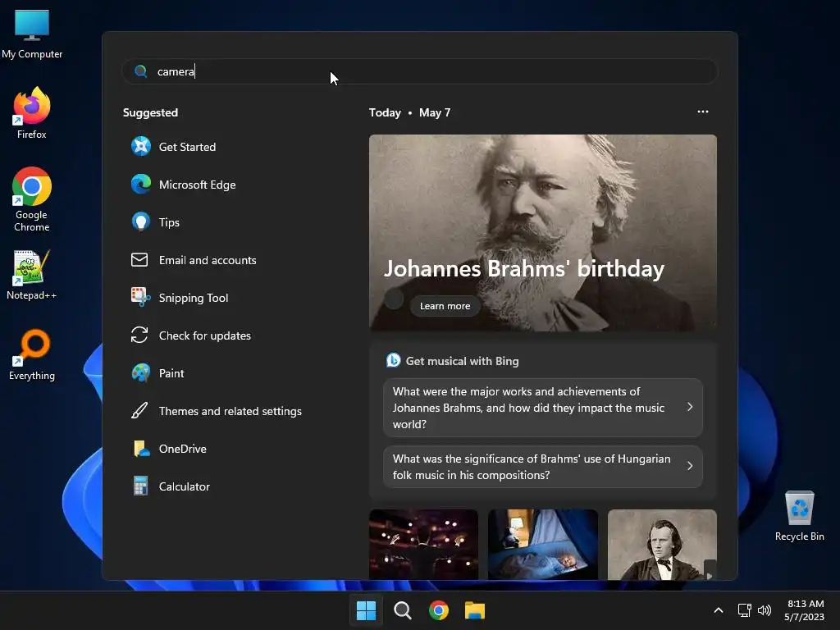Click the Today May 7 date label
Image resolution: width=840 pixels, height=630 pixels.
409,112
